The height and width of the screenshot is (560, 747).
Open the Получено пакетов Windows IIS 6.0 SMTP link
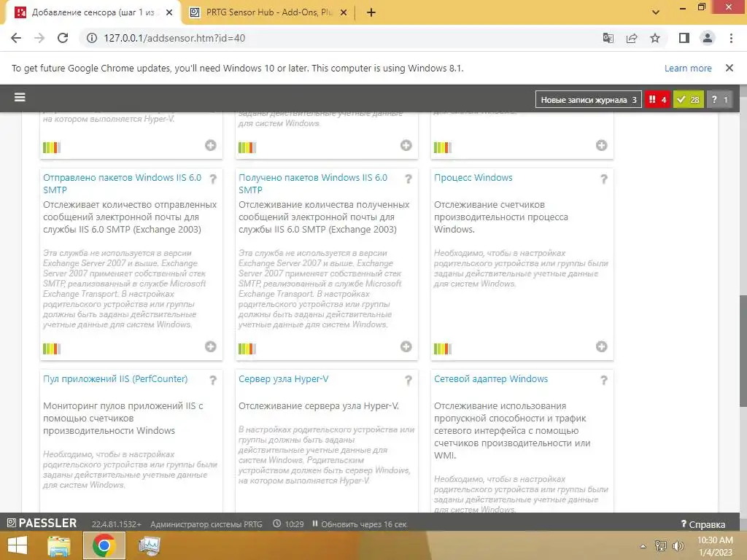(313, 183)
